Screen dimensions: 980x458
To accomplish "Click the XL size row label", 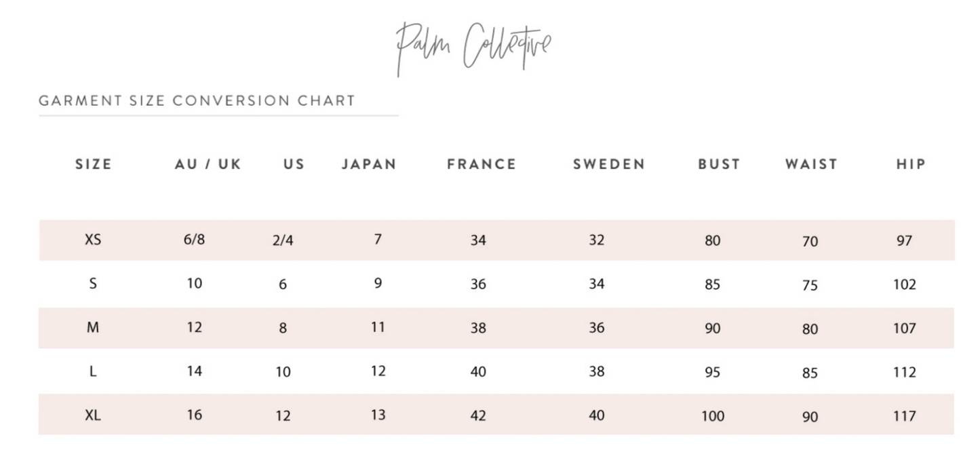I will pyautogui.click(x=93, y=415).
